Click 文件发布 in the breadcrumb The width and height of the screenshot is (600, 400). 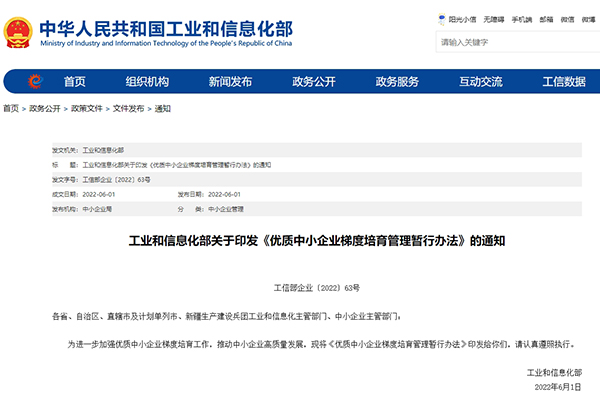tap(128, 108)
